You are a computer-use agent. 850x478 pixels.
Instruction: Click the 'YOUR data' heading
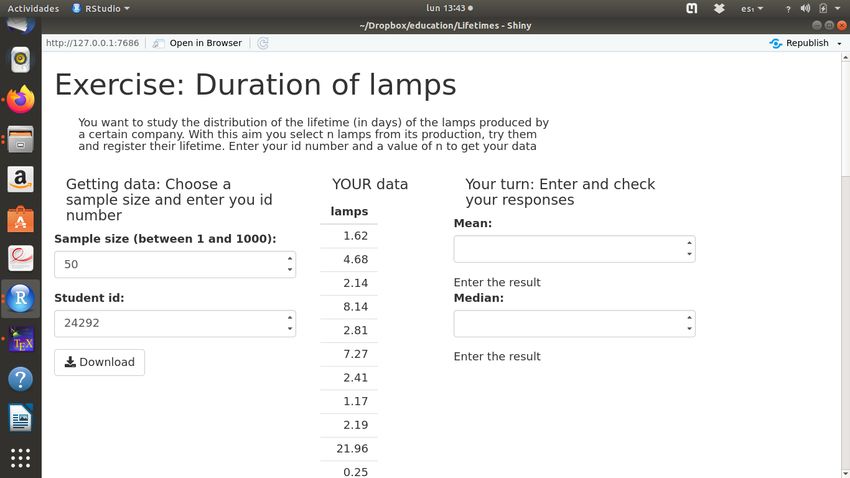click(x=370, y=184)
